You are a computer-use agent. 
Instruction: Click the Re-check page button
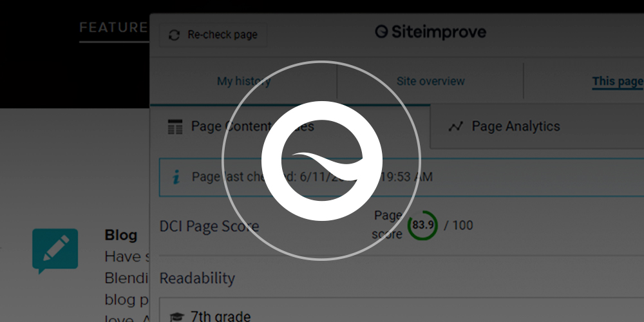point(213,35)
